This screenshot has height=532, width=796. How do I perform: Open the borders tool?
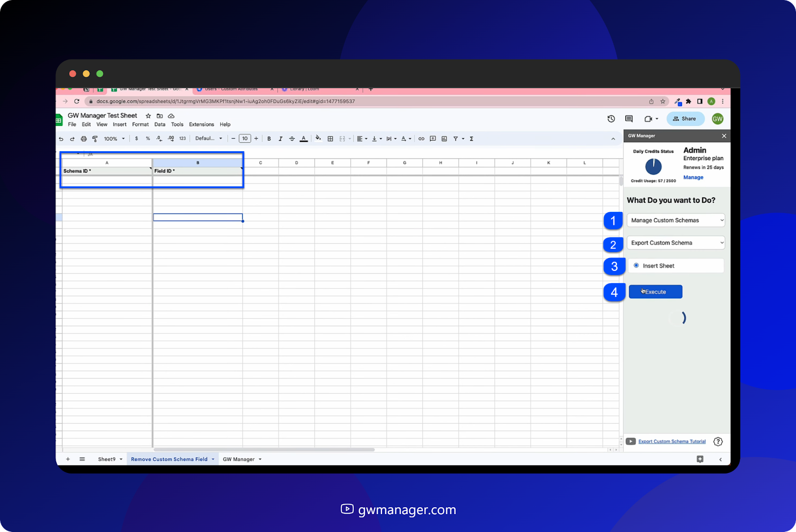(x=330, y=139)
